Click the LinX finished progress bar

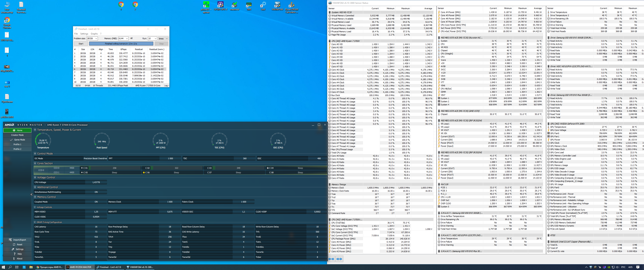[121, 43]
